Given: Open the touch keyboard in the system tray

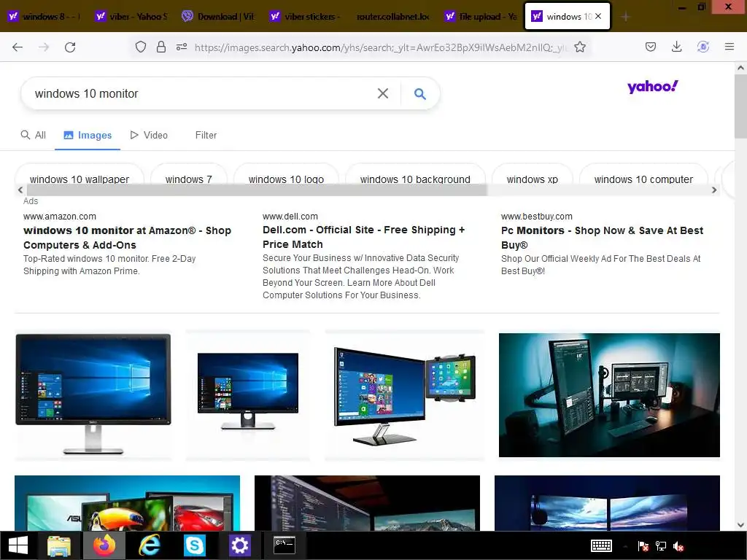Looking at the screenshot, I should (x=601, y=545).
